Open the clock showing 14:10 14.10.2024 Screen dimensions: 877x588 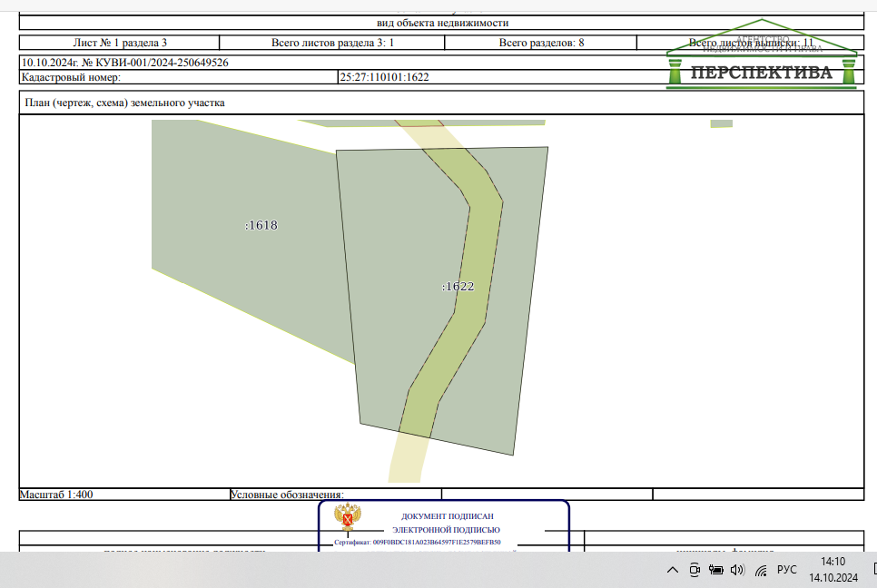coord(833,570)
